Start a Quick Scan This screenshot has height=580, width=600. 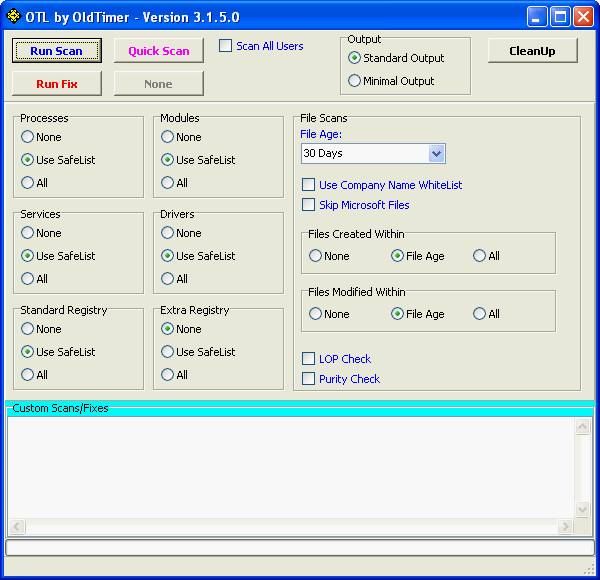[x=159, y=51]
